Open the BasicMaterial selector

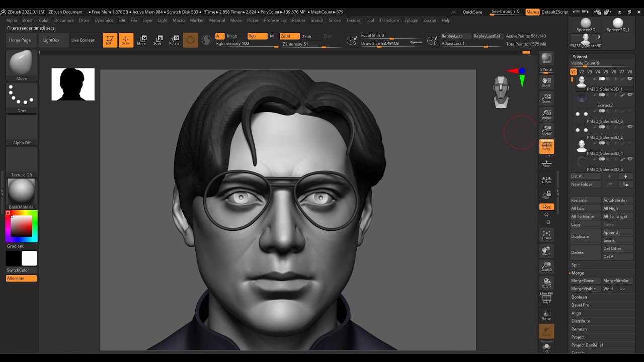tap(21, 194)
